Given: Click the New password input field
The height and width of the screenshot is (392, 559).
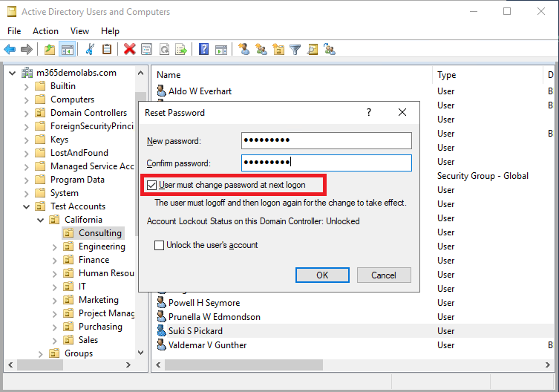Looking at the screenshot, I should pos(326,140).
